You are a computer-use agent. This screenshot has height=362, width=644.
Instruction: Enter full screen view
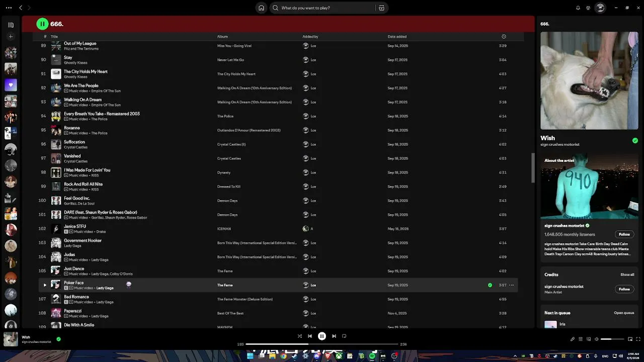click(x=638, y=339)
